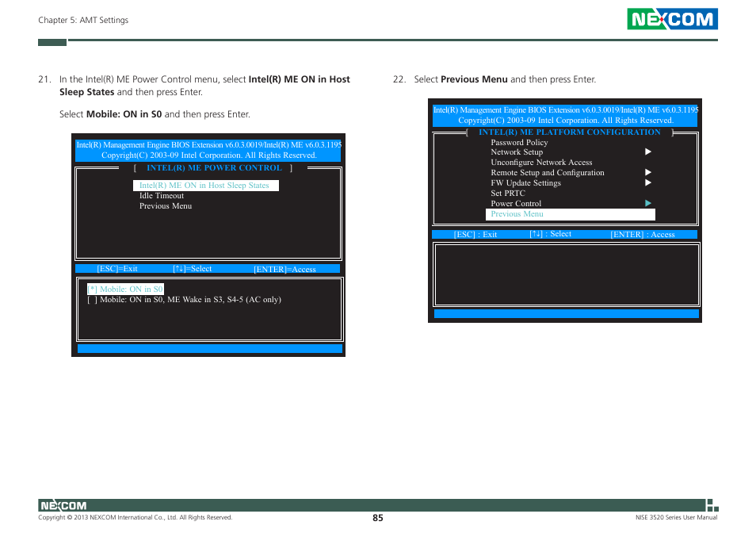
Task: Click the [ENTER]=Access hint in Power Control
Action: (x=285, y=269)
